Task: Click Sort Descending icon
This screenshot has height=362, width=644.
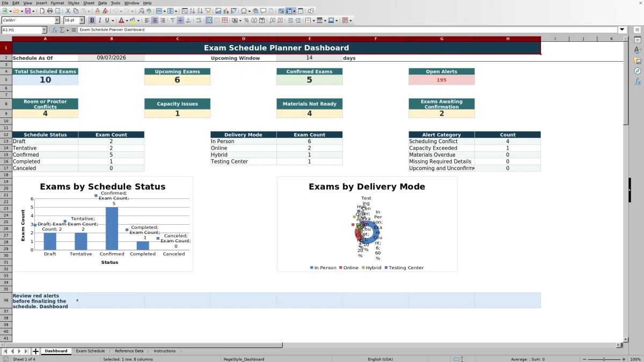Action: [x=200, y=11]
